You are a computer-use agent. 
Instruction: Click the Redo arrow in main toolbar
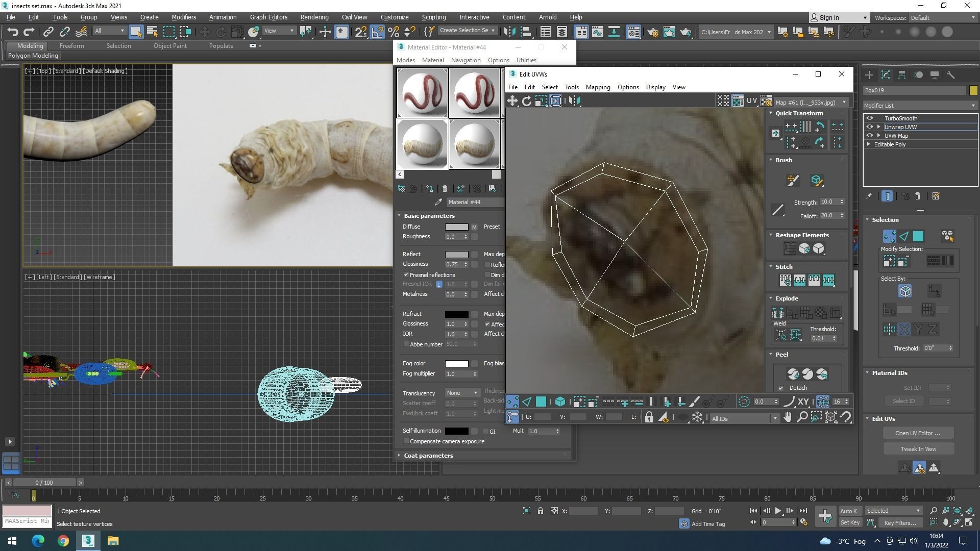[x=29, y=32]
